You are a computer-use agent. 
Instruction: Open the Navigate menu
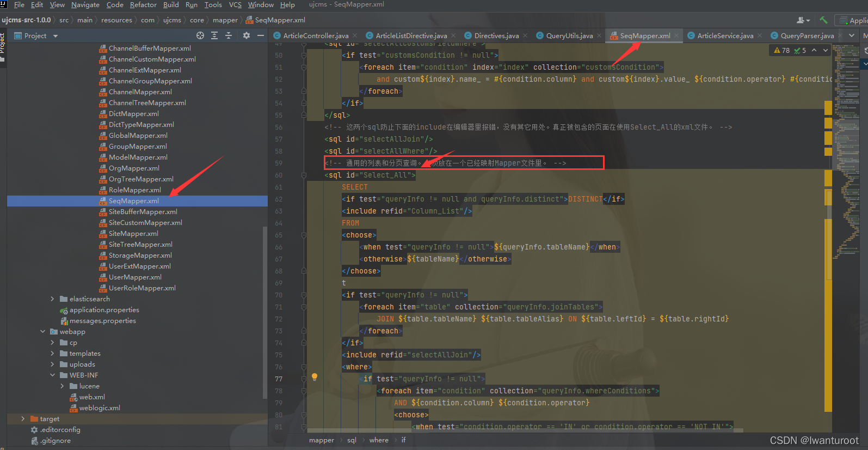[x=85, y=5]
